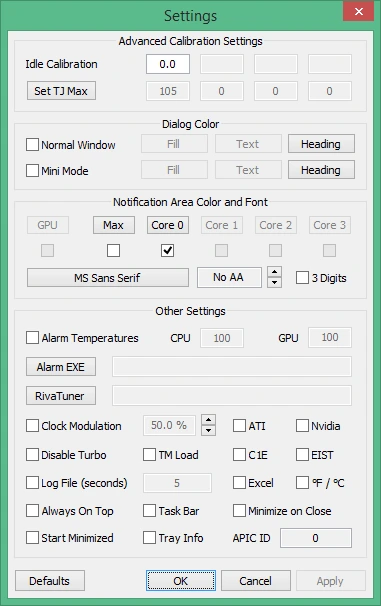The height and width of the screenshot is (606, 381).
Task: Enable the Alarm Temperatures checkbox
Action: point(32,337)
